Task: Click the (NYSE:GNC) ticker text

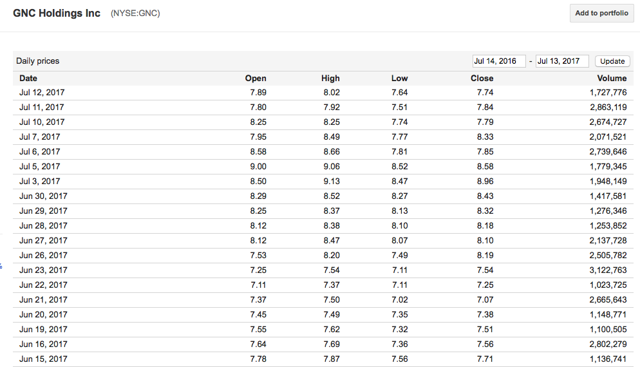Action: pos(135,13)
